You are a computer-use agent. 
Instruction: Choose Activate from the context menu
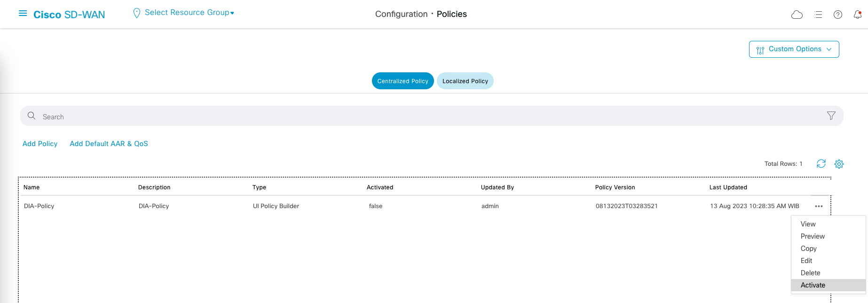click(x=813, y=285)
